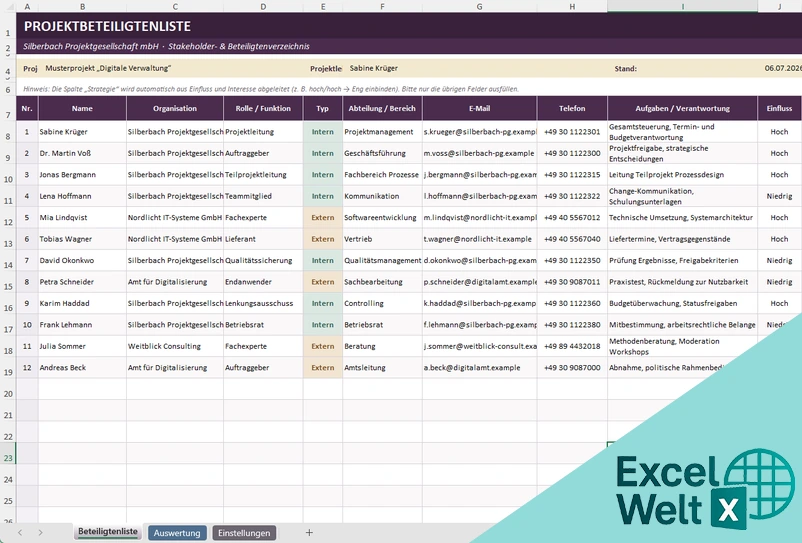Click the Rolle / Funktion header cell
Image resolution: width=802 pixels, height=543 pixels.
tap(263, 108)
